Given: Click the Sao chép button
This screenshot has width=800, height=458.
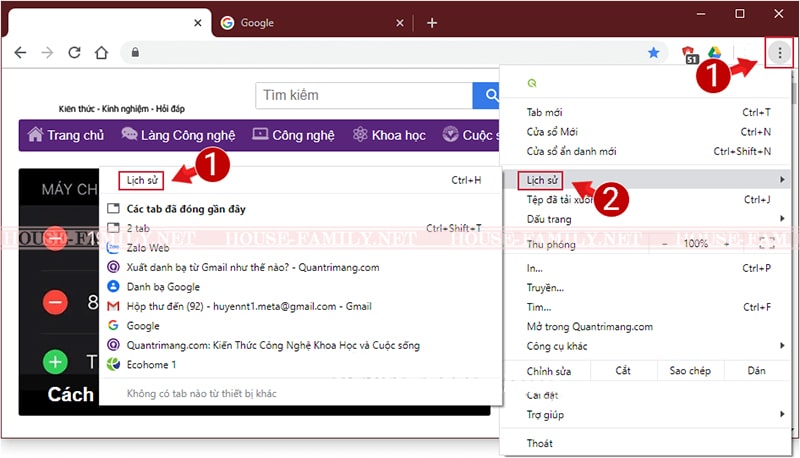Looking at the screenshot, I should (x=690, y=371).
